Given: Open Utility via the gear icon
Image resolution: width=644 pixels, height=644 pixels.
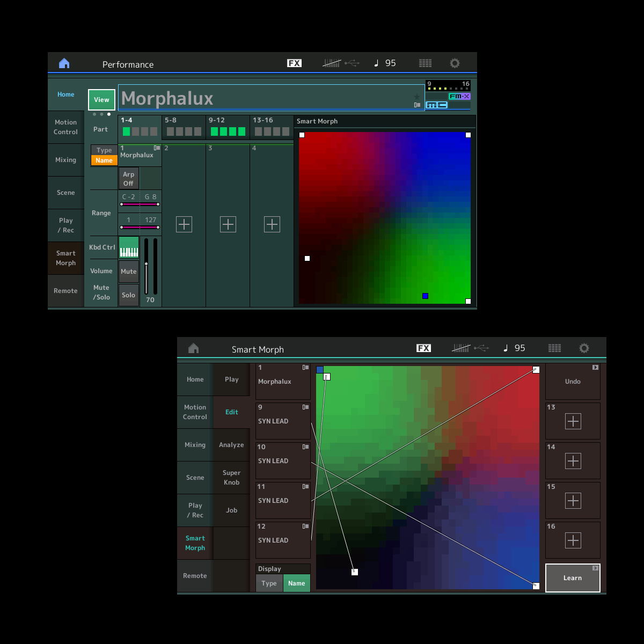Looking at the screenshot, I should 455,63.
